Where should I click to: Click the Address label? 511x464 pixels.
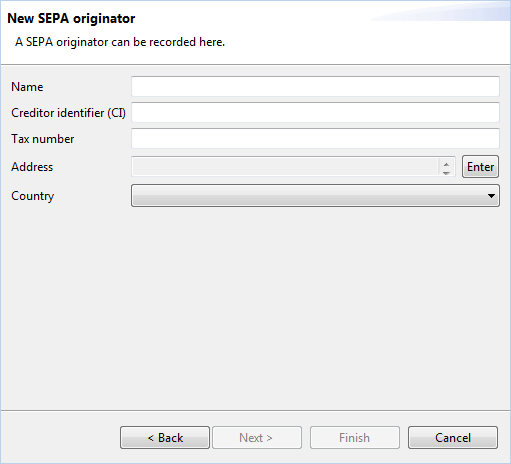pos(32,167)
